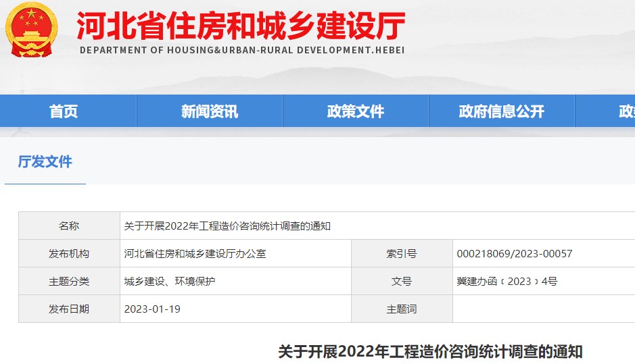Viewport: 635px width, 364px height.
Task: Click the partially visible last navigation item
Action: point(625,111)
